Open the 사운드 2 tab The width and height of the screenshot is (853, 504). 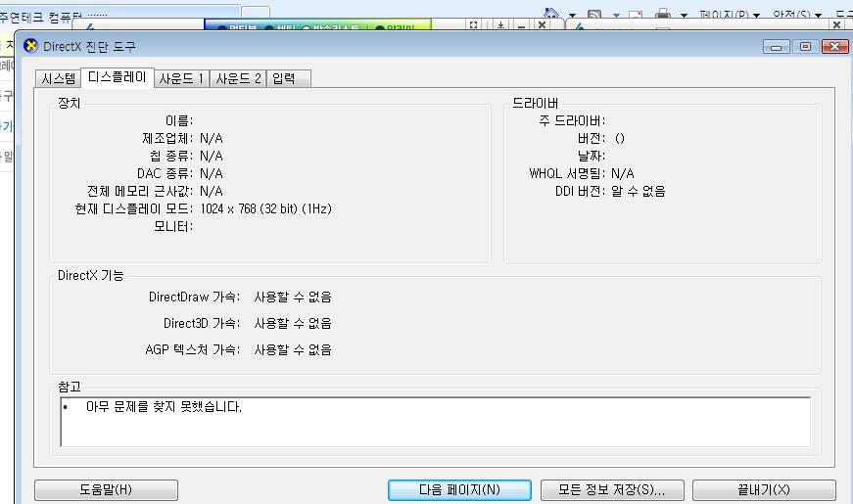pyautogui.click(x=238, y=79)
